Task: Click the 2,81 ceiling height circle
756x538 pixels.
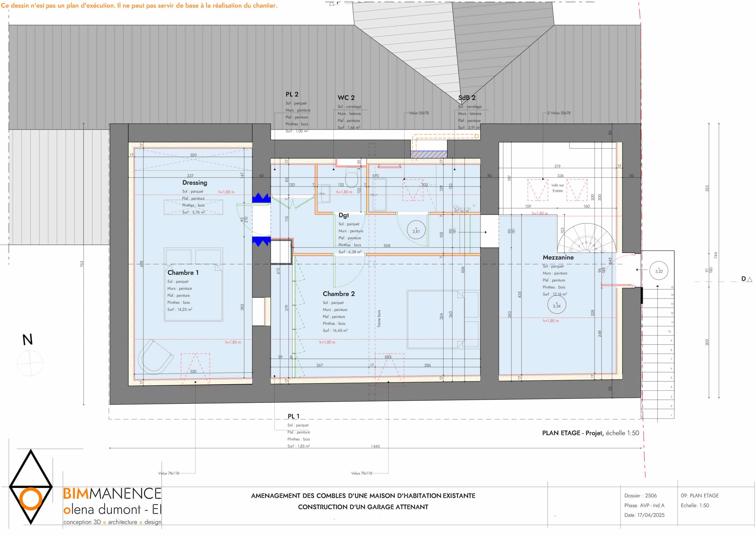Action: pyautogui.click(x=416, y=230)
